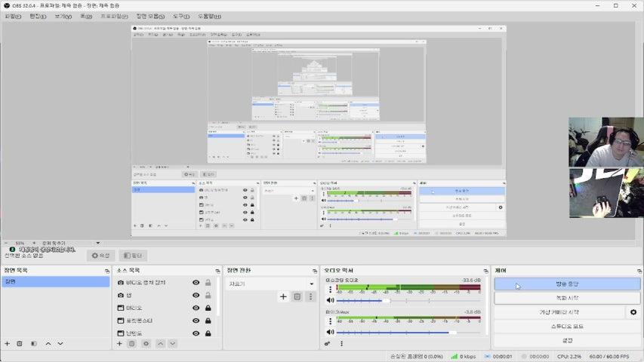The height and width of the screenshot is (362, 644).
Task: Open advanced audio properties gear icon
Action: [327, 344]
